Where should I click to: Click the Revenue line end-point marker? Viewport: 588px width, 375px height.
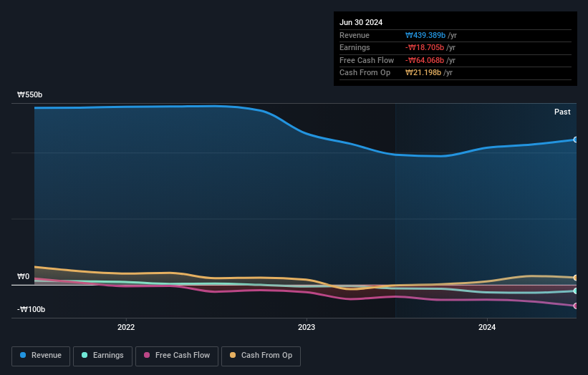(x=576, y=140)
